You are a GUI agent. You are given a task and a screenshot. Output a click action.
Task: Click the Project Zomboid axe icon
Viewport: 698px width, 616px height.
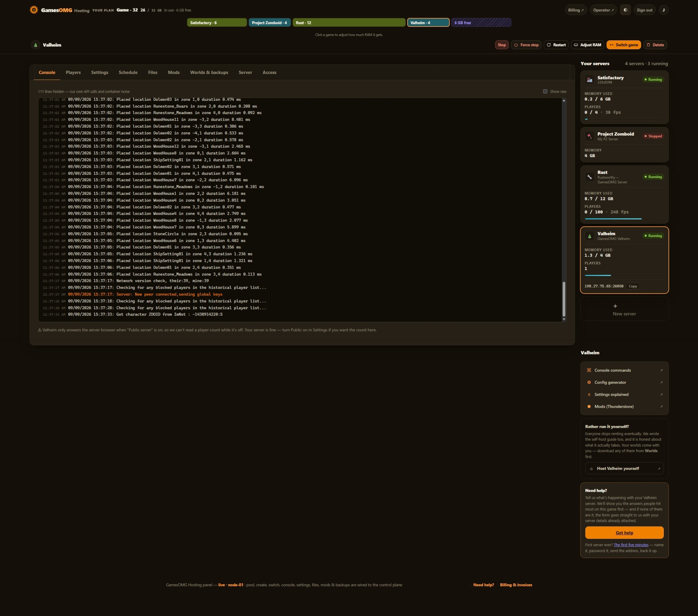589,136
